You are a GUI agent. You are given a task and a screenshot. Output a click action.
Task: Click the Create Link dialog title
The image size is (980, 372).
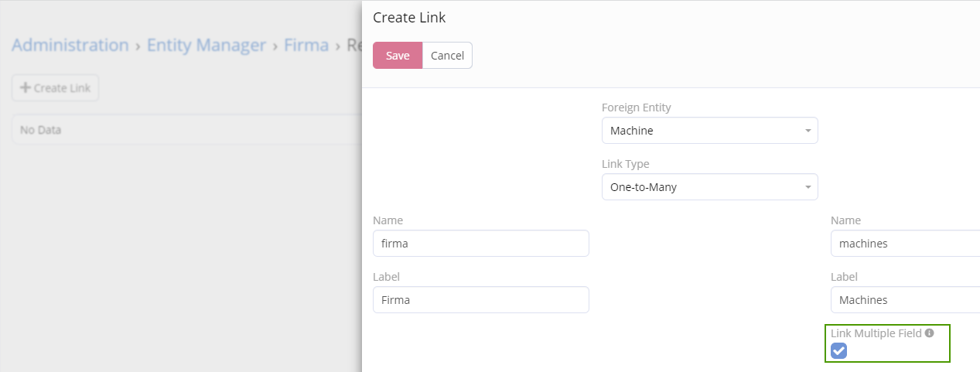coord(409,17)
